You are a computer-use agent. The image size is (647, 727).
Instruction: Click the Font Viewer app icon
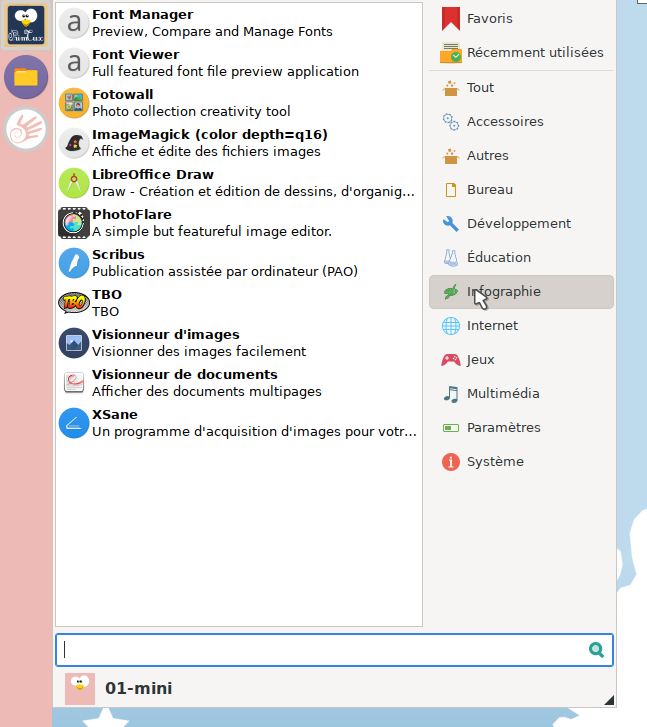(x=74, y=63)
